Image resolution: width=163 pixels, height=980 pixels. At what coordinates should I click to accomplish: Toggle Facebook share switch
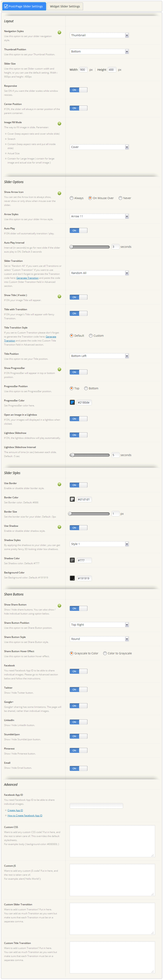pos(79,671)
